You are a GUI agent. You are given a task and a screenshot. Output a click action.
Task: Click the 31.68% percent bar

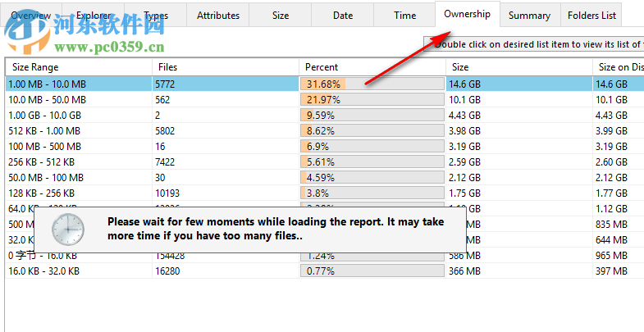point(372,84)
